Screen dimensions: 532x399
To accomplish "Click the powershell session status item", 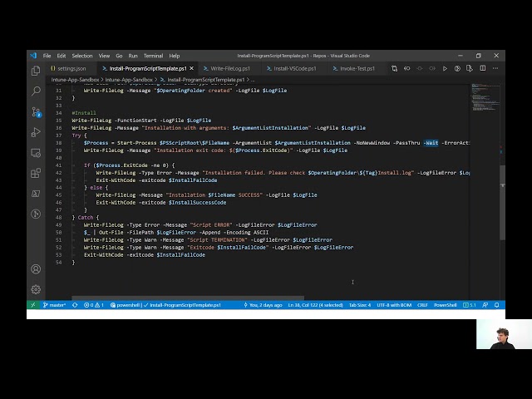I will [x=125, y=305].
